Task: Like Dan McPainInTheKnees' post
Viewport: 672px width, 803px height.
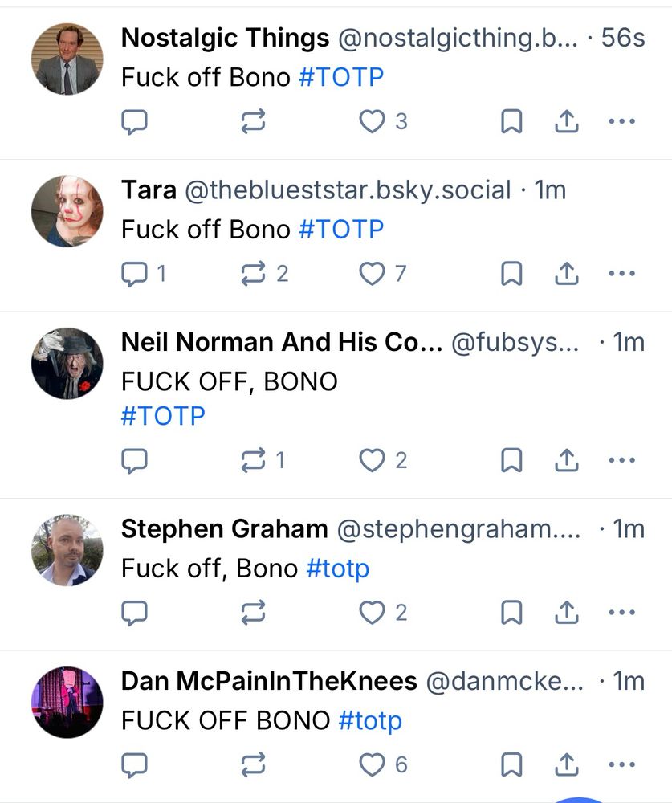Action: [x=372, y=765]
